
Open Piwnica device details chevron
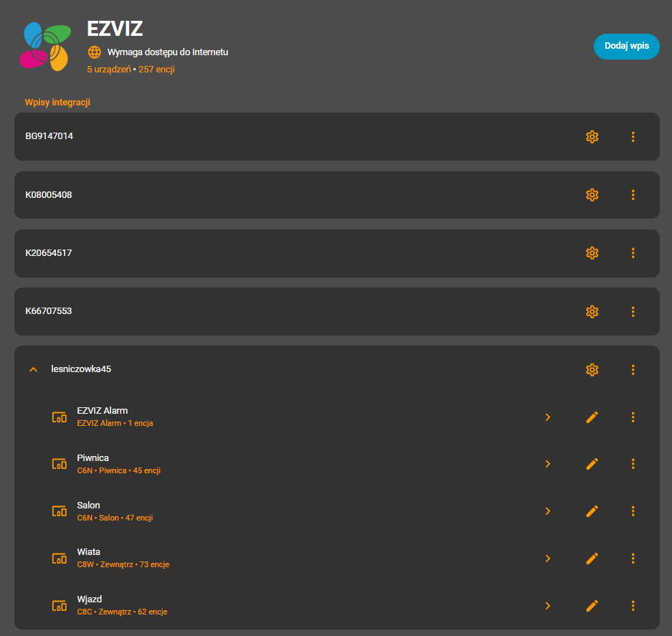pyautogui.click(x=548, y=464)
